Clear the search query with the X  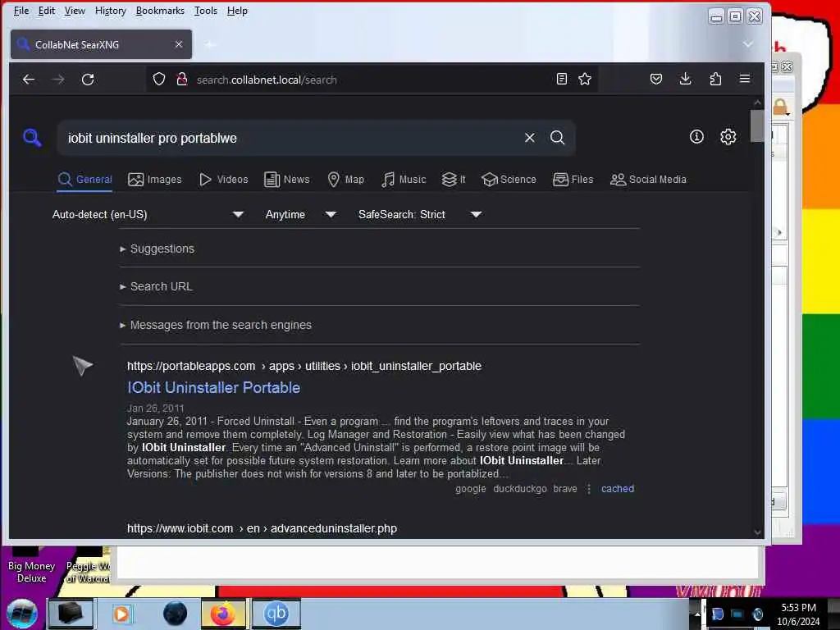click(x=529, y=138)
